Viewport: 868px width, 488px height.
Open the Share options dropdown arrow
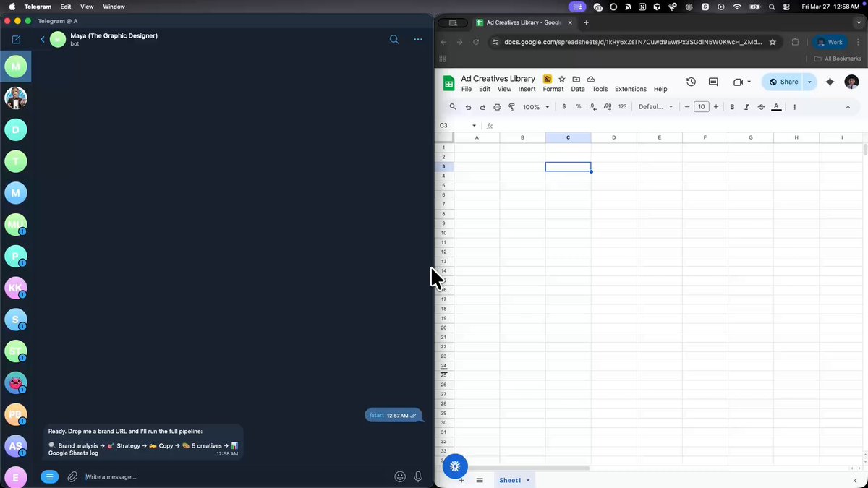click(x=809, y=82)
